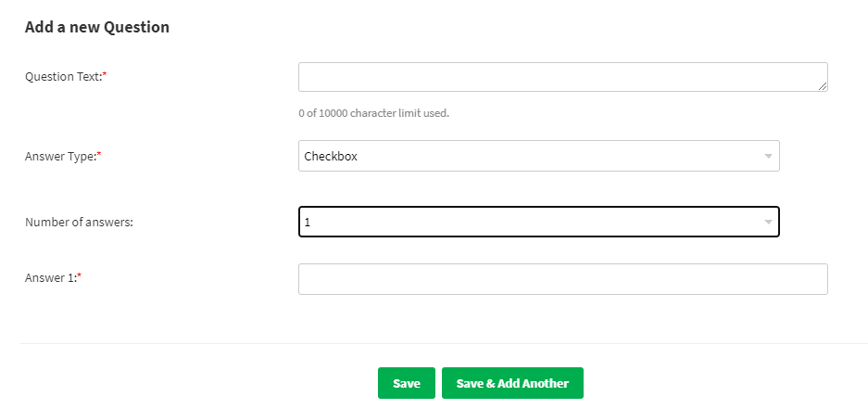Click the red asterisk beside Answer Type
The width and height of the screenshot is (868, 409).
pyautogui.click(x=99, y=156)
